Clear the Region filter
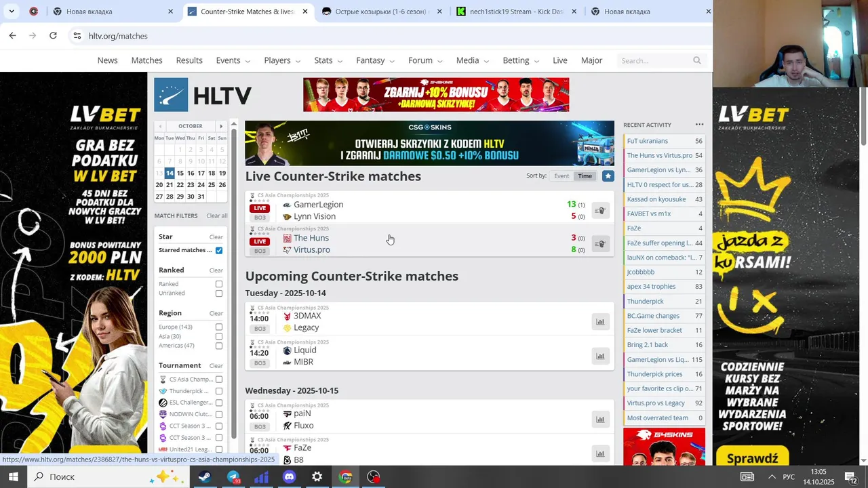 [x=216, y=314]
